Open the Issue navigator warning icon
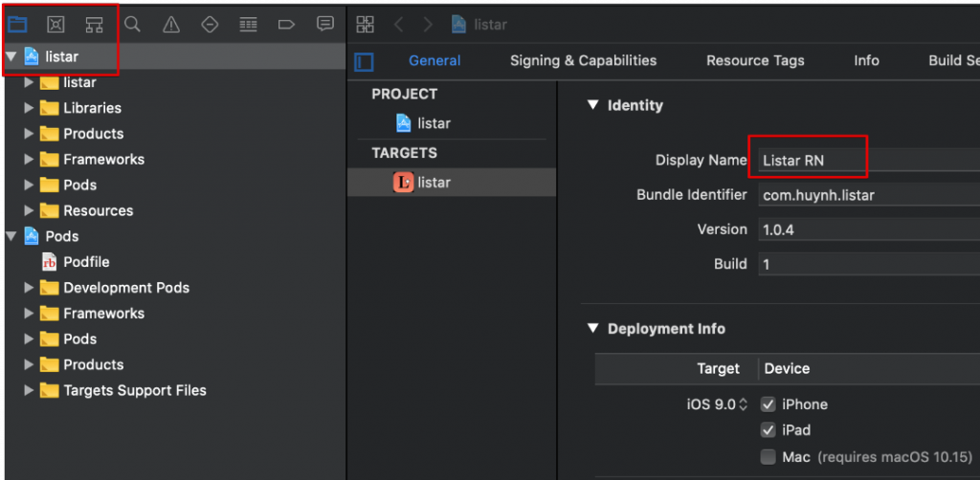Viewport: 980px width, 480px height. (170, 24)
